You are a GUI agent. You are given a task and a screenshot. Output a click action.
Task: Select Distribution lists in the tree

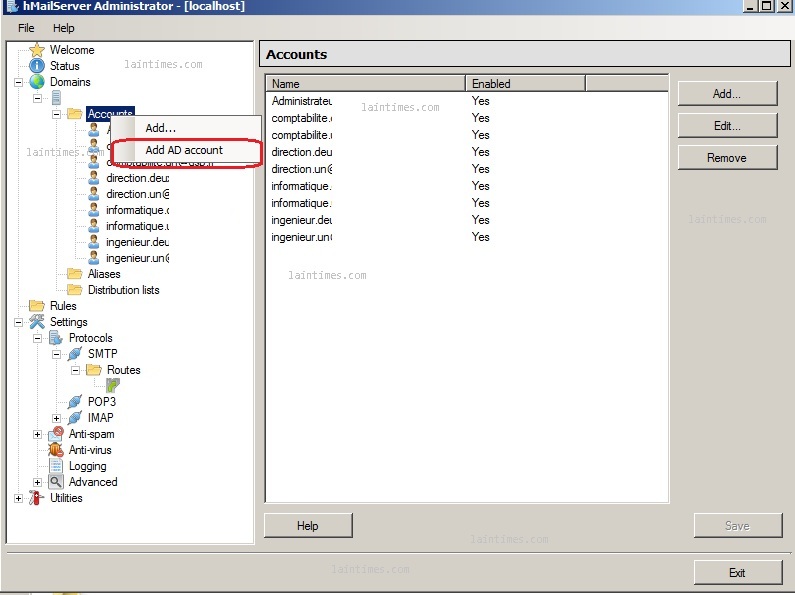tap(124, 290)
